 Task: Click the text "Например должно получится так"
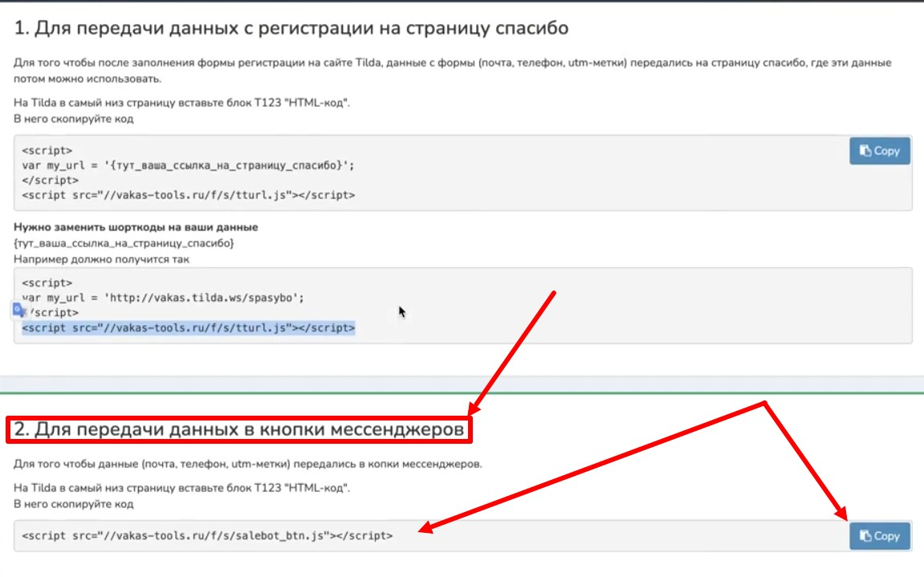point(101,259)
